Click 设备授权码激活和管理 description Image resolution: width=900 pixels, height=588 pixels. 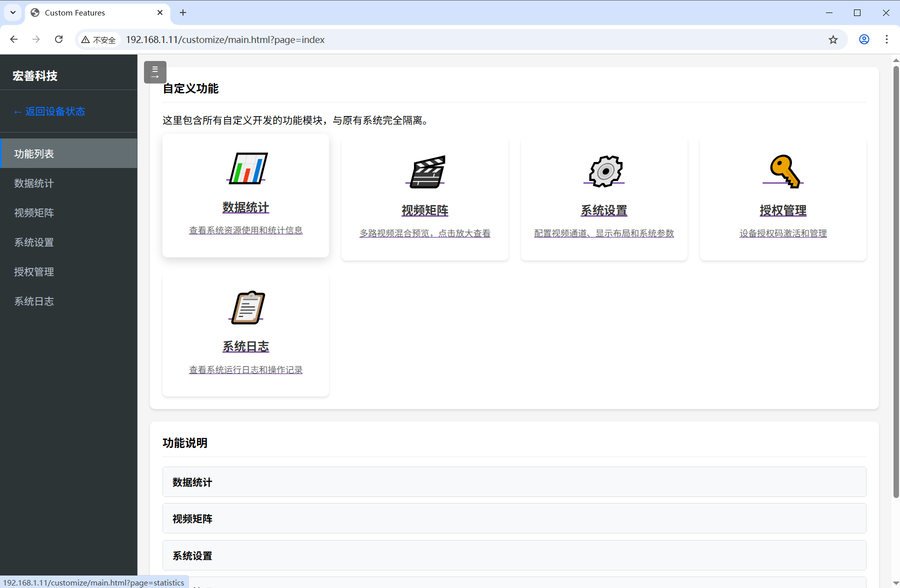783,233
